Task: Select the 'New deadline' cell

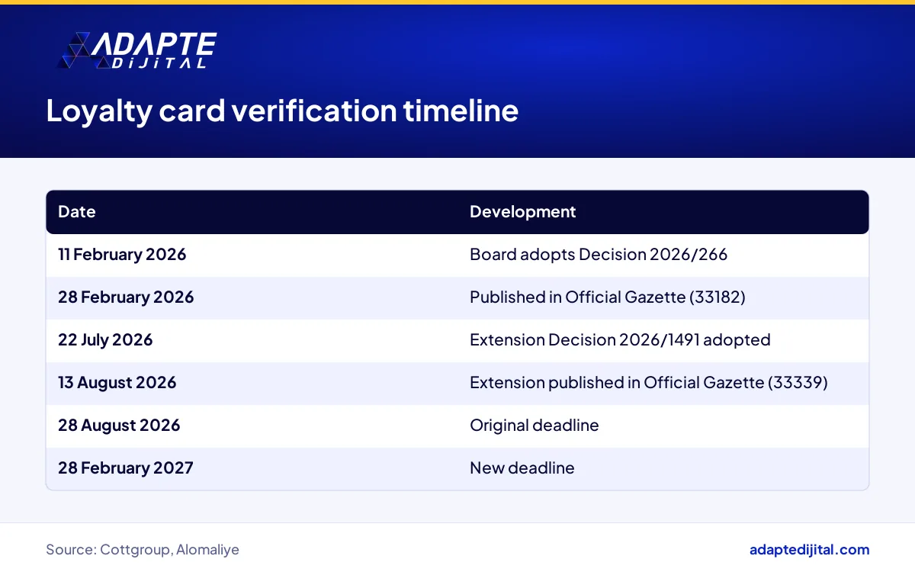Action: click(522, 468)
